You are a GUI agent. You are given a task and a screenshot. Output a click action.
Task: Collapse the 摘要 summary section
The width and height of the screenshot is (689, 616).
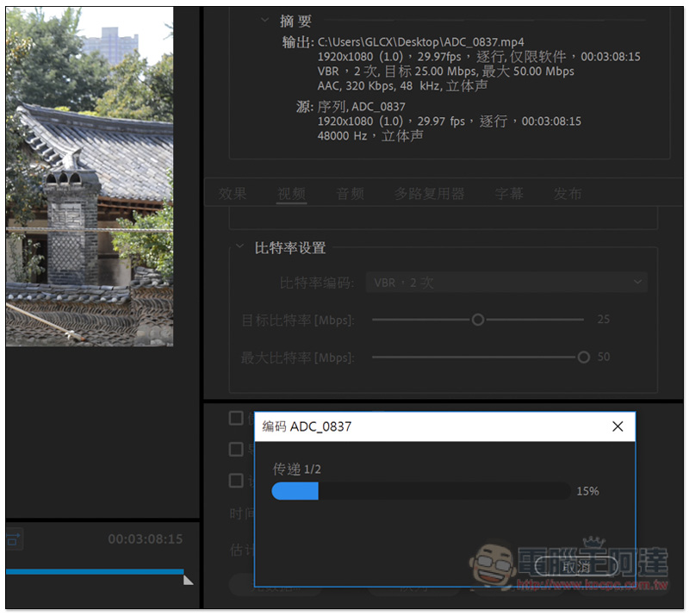(x=264, y=20)
